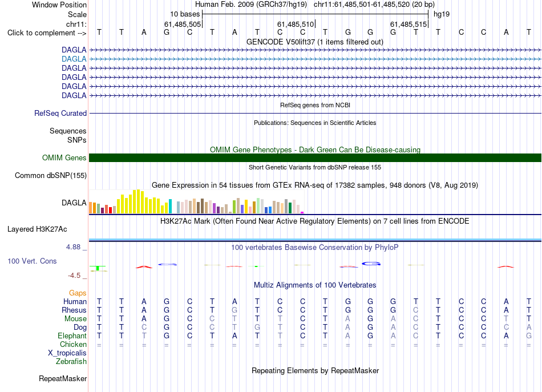The height and width of the screenshot is (392, 542).
Task: Click the Common dbSNP(155) label
Action: point(50,175)
